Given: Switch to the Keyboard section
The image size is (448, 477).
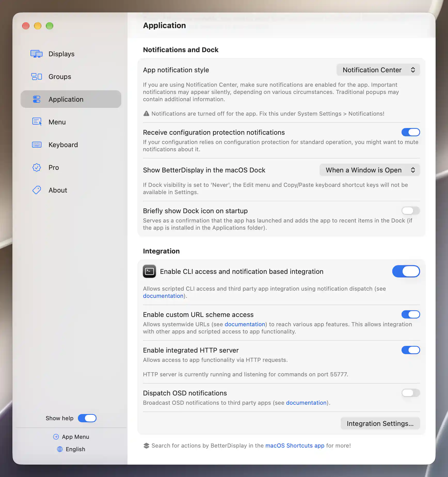Looking at the screenshot, I should 71,145.
